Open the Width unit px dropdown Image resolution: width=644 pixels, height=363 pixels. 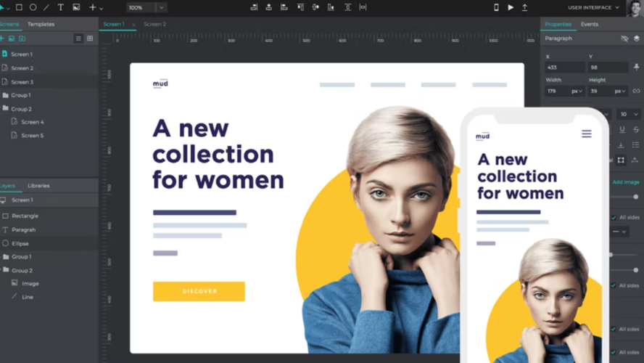(577, 91)
